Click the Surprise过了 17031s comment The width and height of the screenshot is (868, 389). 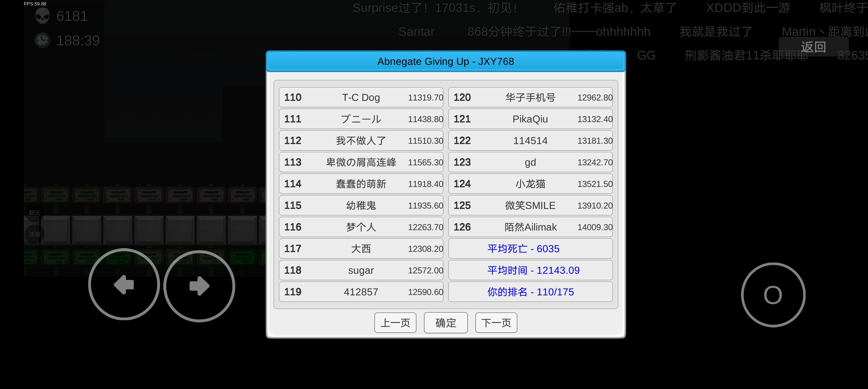pyautogui.click(x=435, y=8)
